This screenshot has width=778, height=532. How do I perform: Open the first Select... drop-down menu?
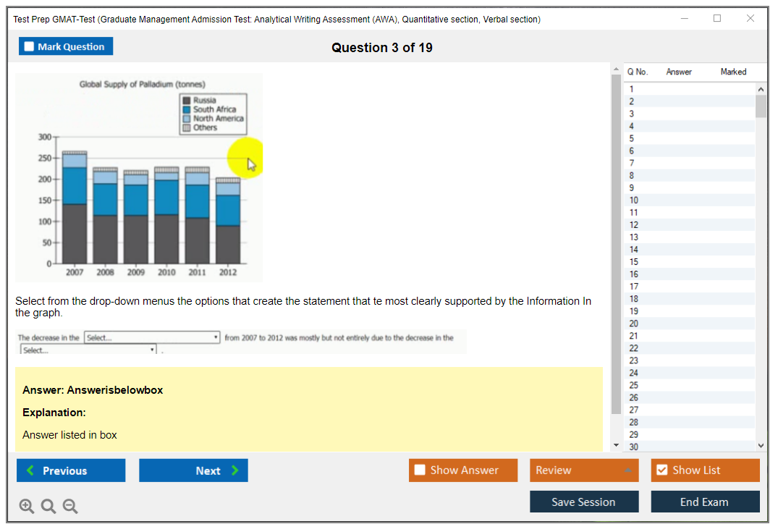(152, 338)
